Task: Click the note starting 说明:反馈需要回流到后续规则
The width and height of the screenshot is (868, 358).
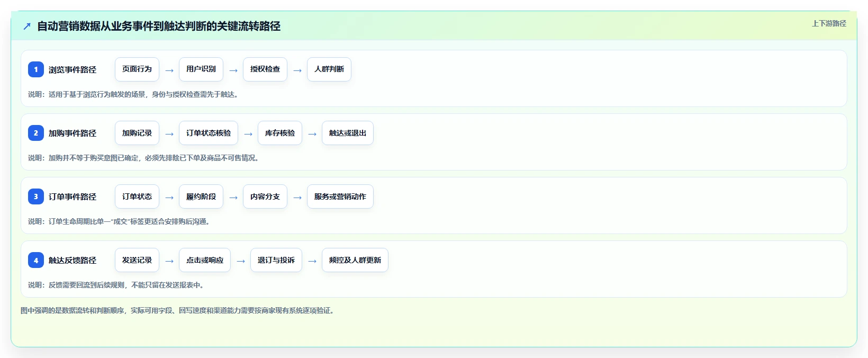Action: coord(117,285)
